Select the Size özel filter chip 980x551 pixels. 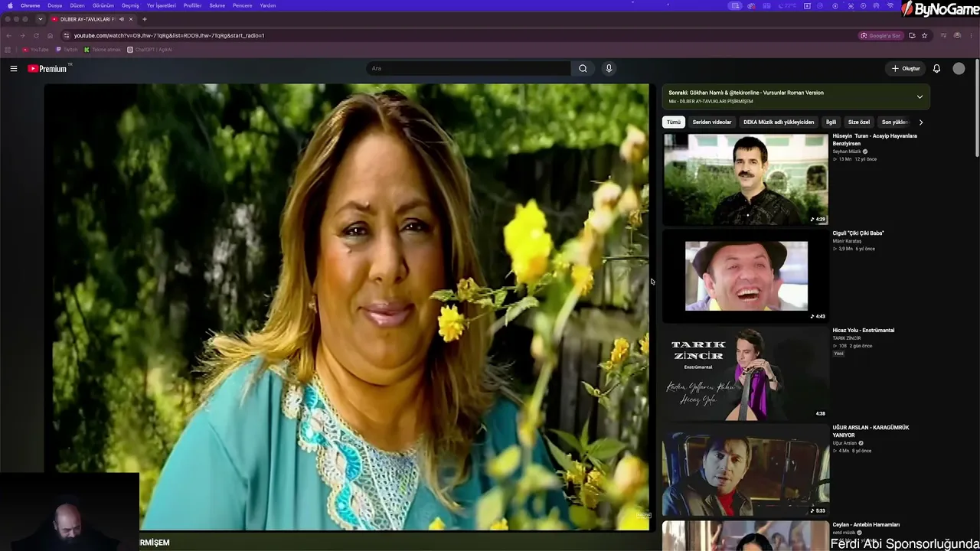tap(859, 122)
